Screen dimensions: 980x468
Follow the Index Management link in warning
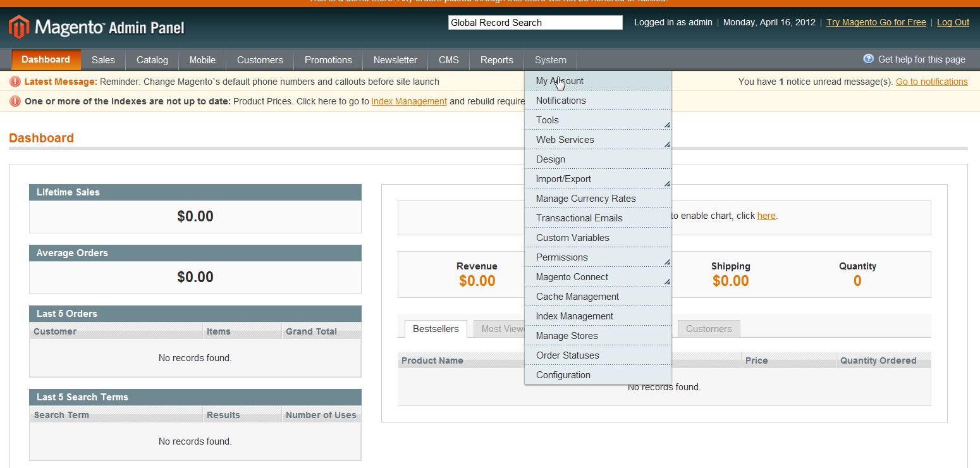tap(409, 101)
